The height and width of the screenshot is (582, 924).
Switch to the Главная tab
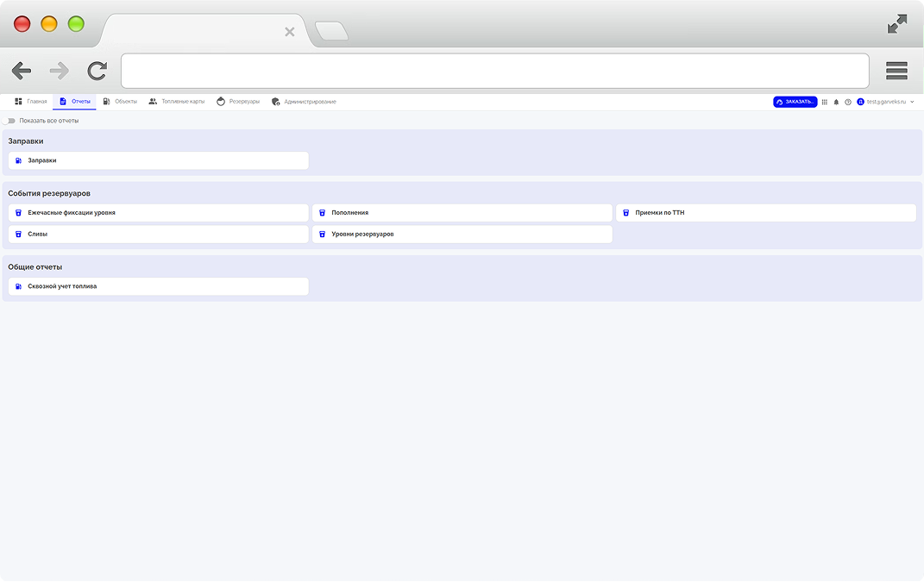click(31, 102)
